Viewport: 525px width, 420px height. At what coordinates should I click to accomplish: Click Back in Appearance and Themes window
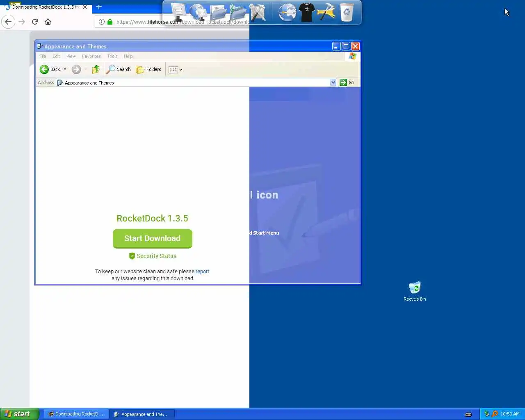coord(50,69)
